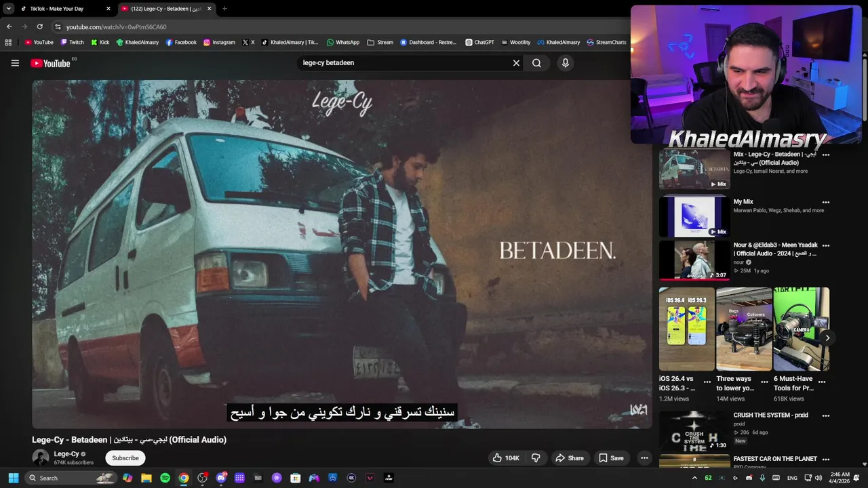The width and height of the screenshot is (868, 488).
Task: Open options for Nour & Eldab3 video
Action: 826,245
